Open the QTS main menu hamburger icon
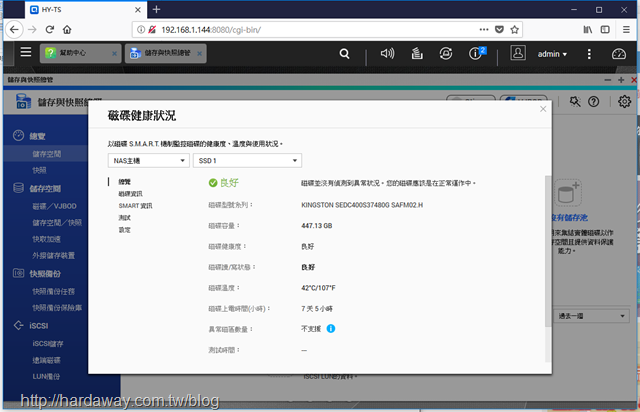 pos(26,52)
